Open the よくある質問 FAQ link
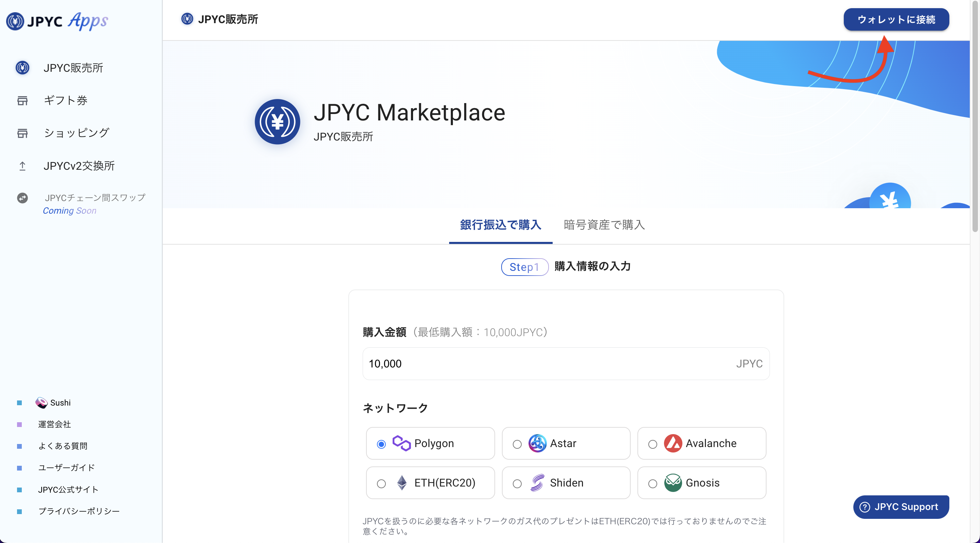The image size is (980, 543). [63, 446]
